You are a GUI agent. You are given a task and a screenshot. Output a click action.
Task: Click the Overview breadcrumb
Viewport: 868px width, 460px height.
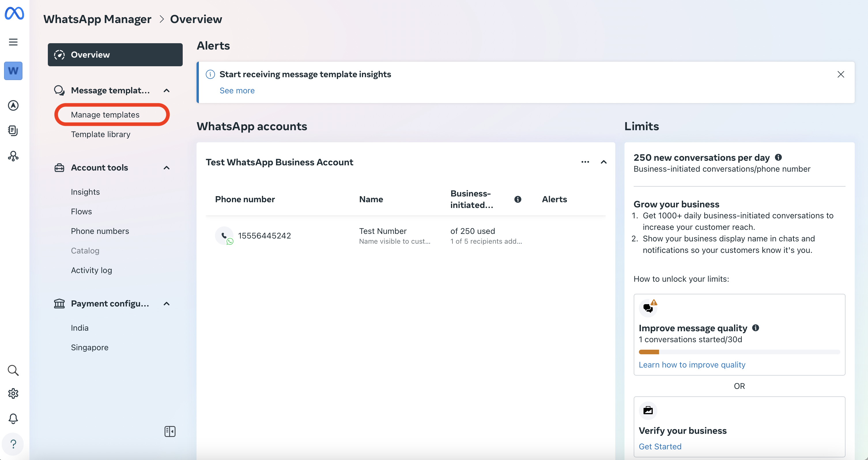tap(196, 19)
